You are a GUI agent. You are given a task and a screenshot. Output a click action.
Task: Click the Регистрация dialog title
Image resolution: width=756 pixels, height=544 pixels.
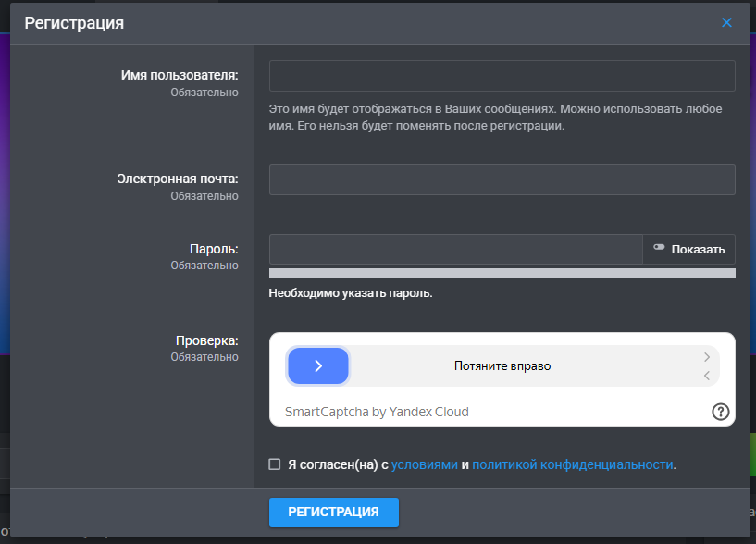[x=74, y=23]
